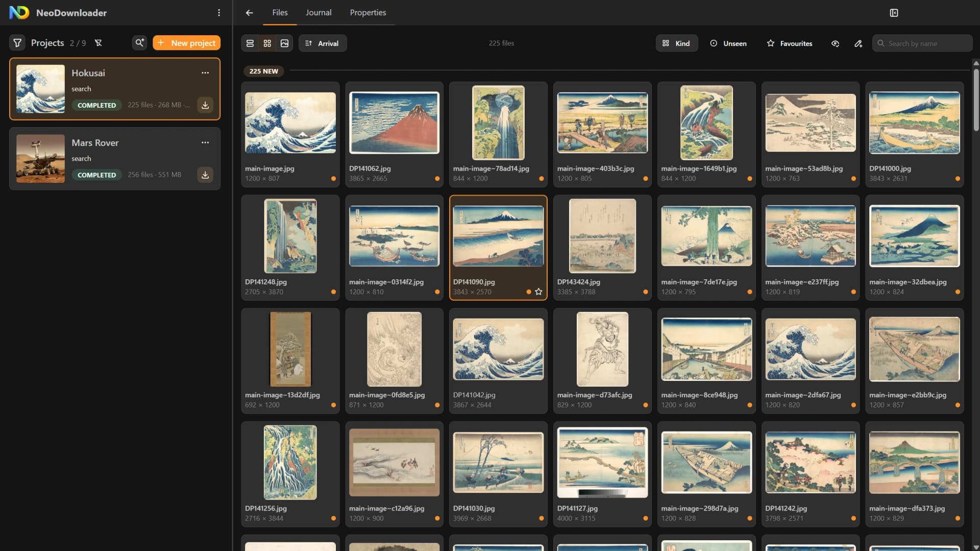Select main-image~53ad8b.jpg file name
This screenshot has width=980, height=551.
pyautogui.click(x=804, y=169)
